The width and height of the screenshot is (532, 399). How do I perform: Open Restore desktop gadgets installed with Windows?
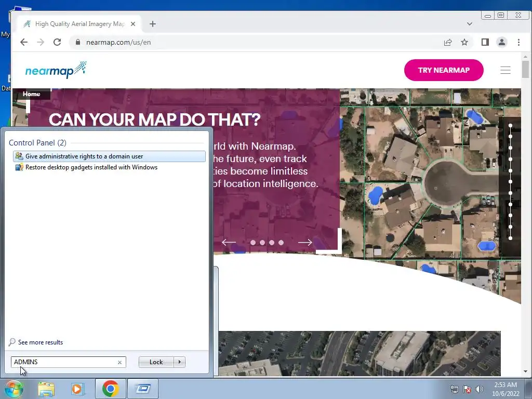click(x=109, y=167)
